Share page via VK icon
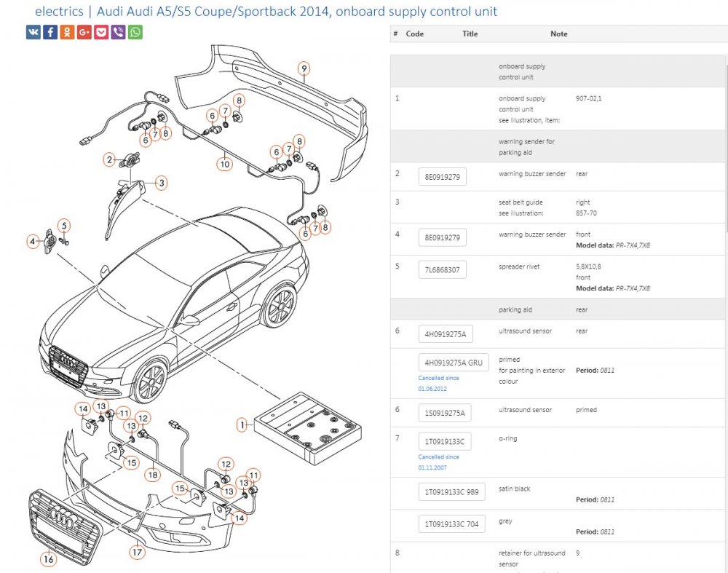Image resolution: width=728 pixels, height=573 pixels. click(33, 32)
